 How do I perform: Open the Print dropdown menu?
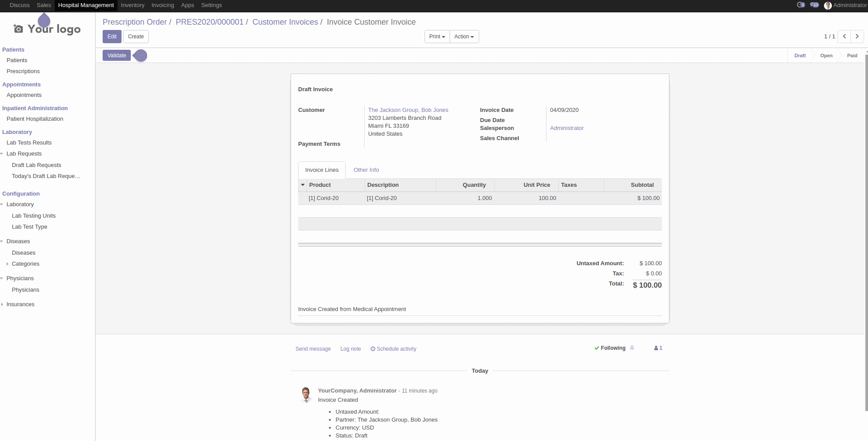pyautogui.click(x=437, y=37)
